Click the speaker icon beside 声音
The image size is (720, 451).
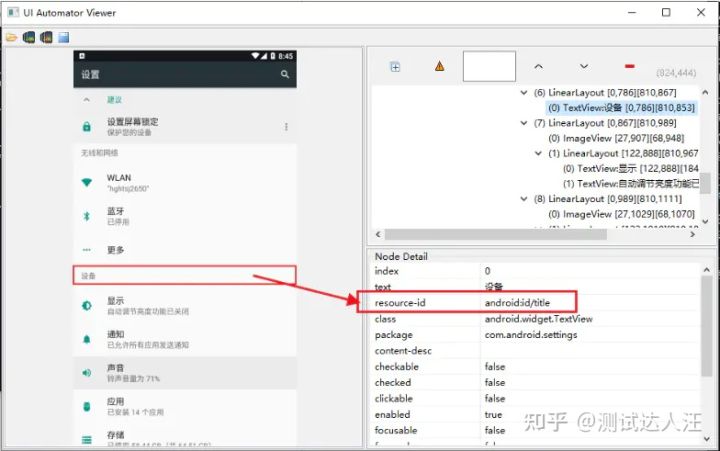coord(86,373)
